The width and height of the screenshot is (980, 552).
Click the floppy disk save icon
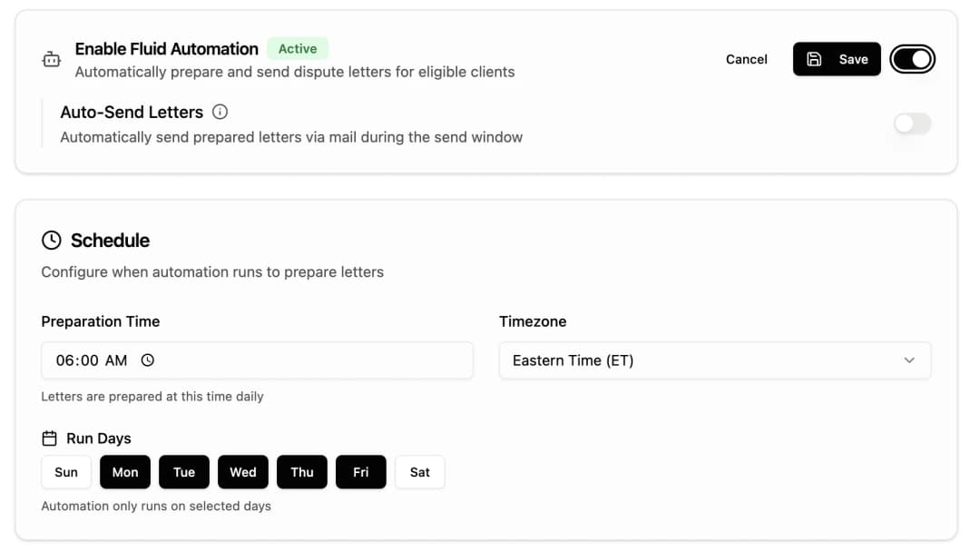(x=814, y=59)
